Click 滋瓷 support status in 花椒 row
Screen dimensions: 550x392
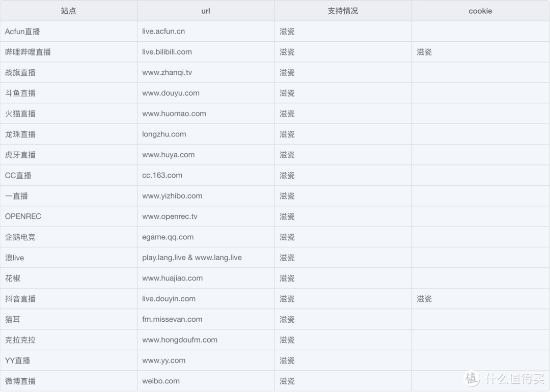click(x=287, y=278)
